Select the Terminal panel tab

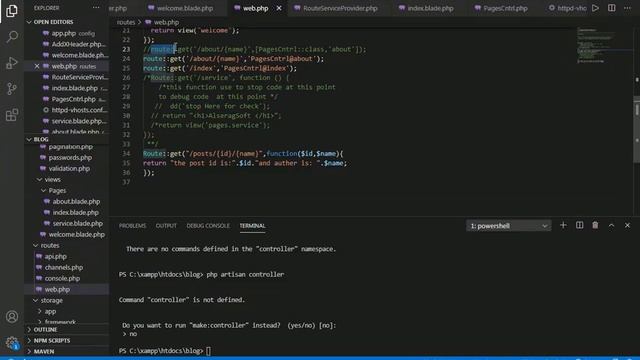coord(252,226)
